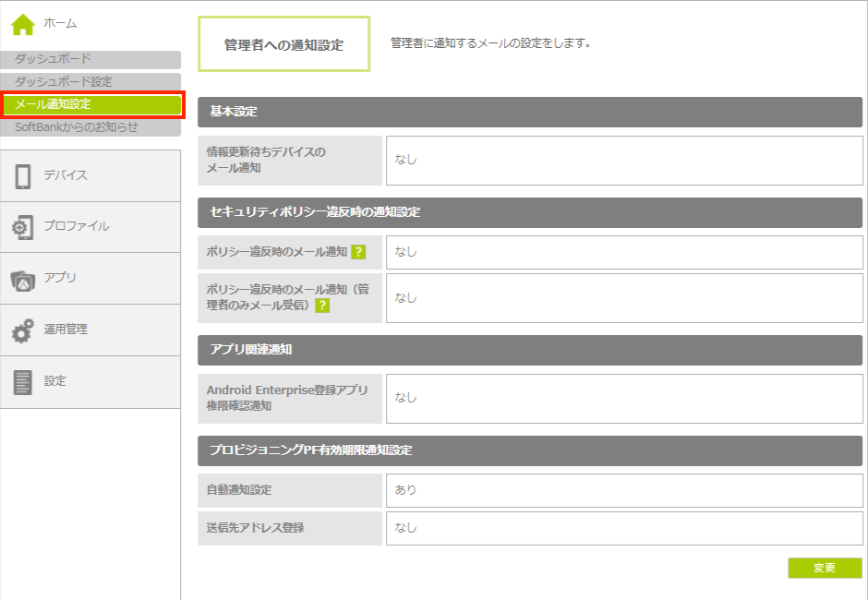Screen dimensions: 868x600
Task: Click help icon beside 管理者のみメール受信
Action: tap(322, 306)
